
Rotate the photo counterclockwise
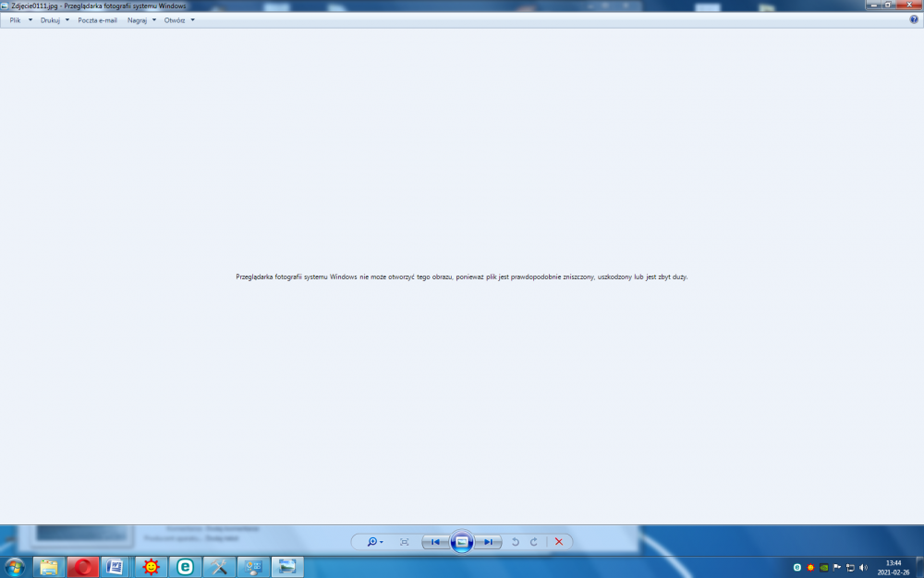coord(514,542)
